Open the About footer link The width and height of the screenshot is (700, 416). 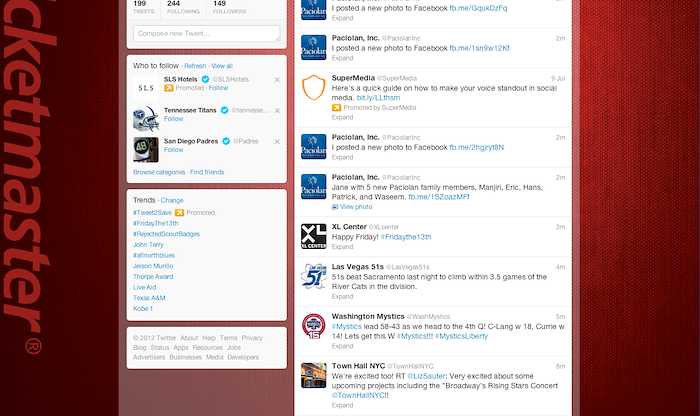[189, 338]
